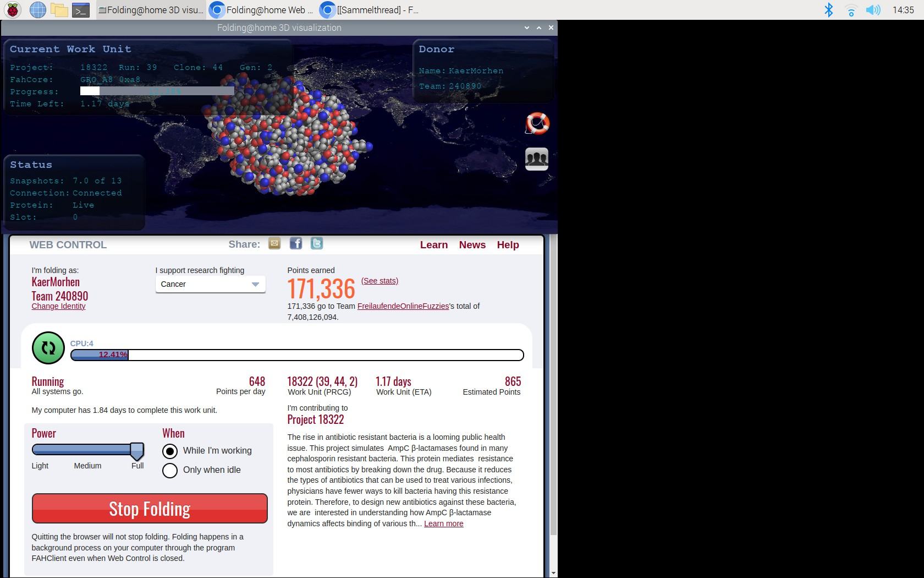Select the Only when idle radio button

(x=170, y=471)
